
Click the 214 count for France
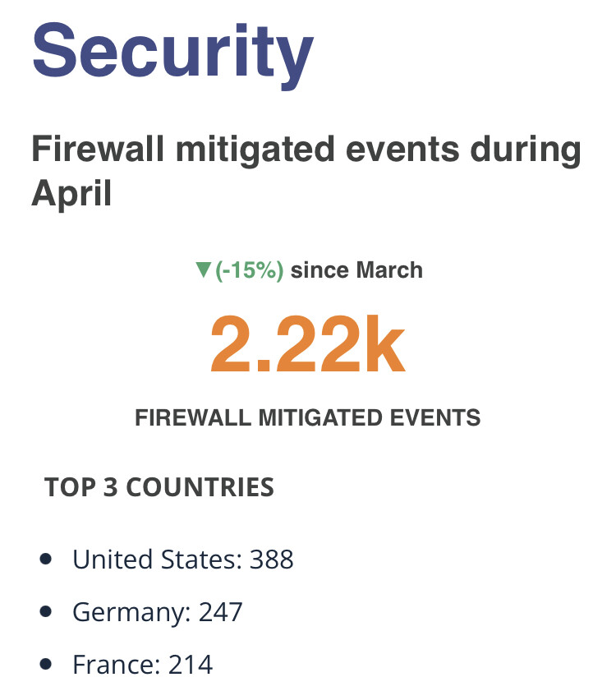[x=191, y=665]
